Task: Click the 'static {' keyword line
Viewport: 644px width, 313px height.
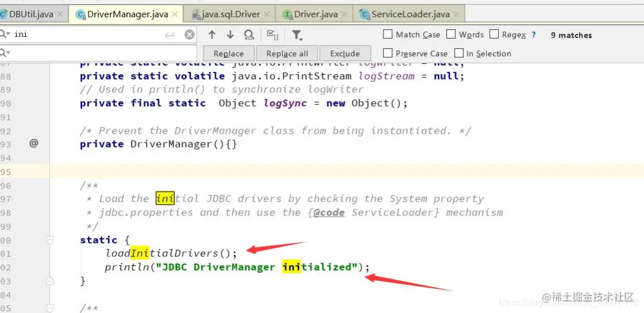Action: tap(104, 240)
